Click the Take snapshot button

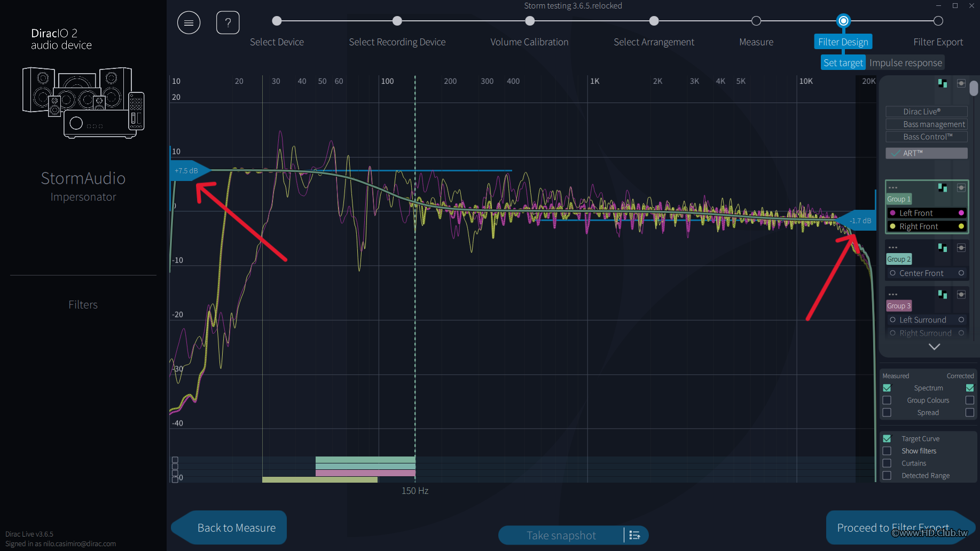(561, 535)
